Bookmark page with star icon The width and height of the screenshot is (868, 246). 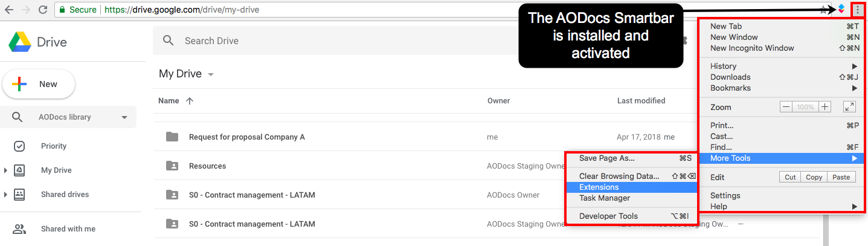[824, 10]
